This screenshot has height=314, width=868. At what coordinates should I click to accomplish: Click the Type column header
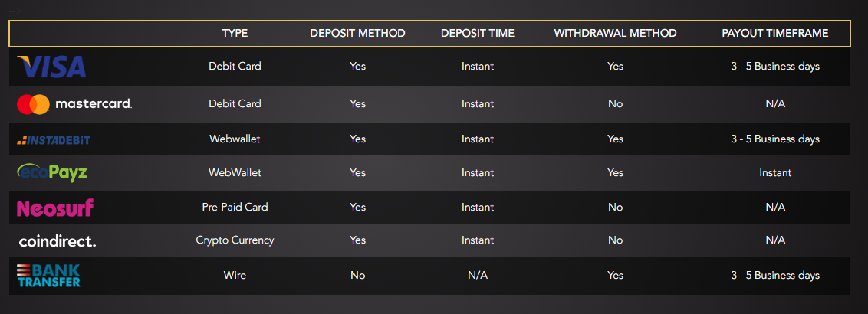235,33
